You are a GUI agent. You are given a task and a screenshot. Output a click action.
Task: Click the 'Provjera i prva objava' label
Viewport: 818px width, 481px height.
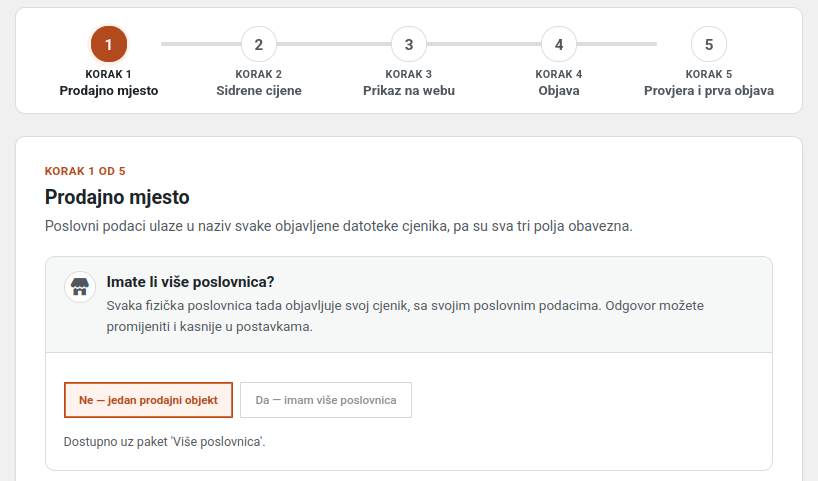(709, 91)
